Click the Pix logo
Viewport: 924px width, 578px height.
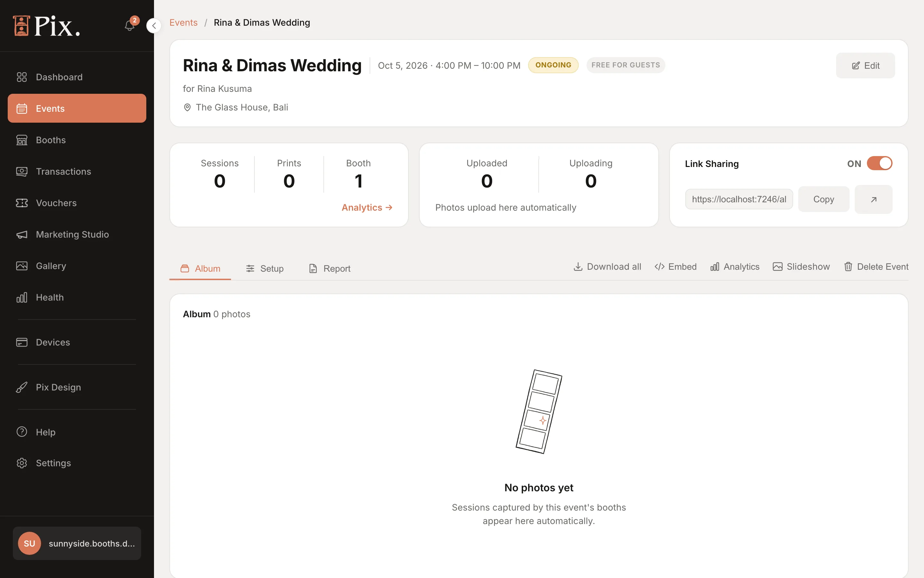pyautogui.click(x=46, y=26)
